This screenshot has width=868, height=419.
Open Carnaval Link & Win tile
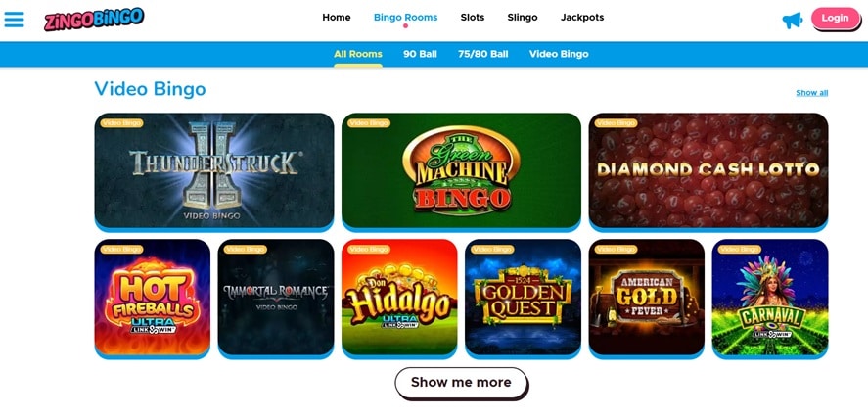[770, 299]
